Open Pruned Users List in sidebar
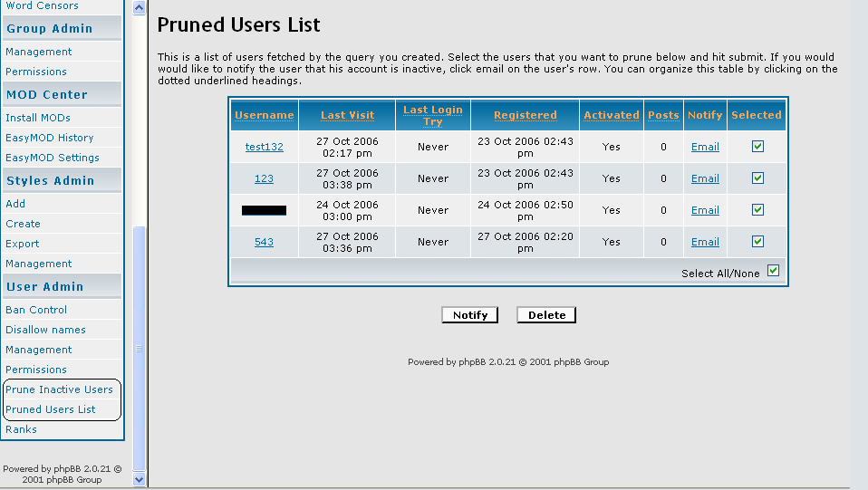868x490 pixels. [x=50, y=409]
